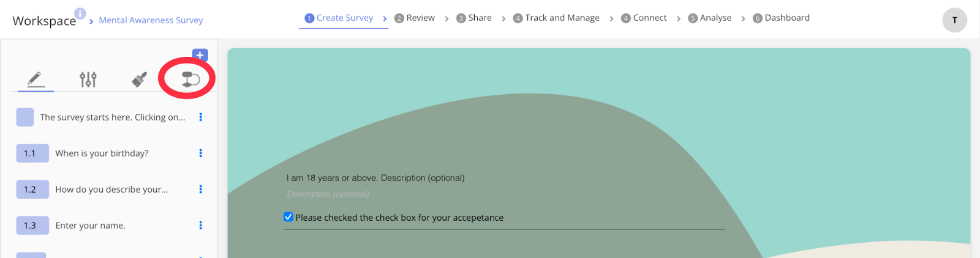The width and height of the screenshot is (980, 258).
Task: Click the 1.2 question number badge
Action: pos(32,190)
